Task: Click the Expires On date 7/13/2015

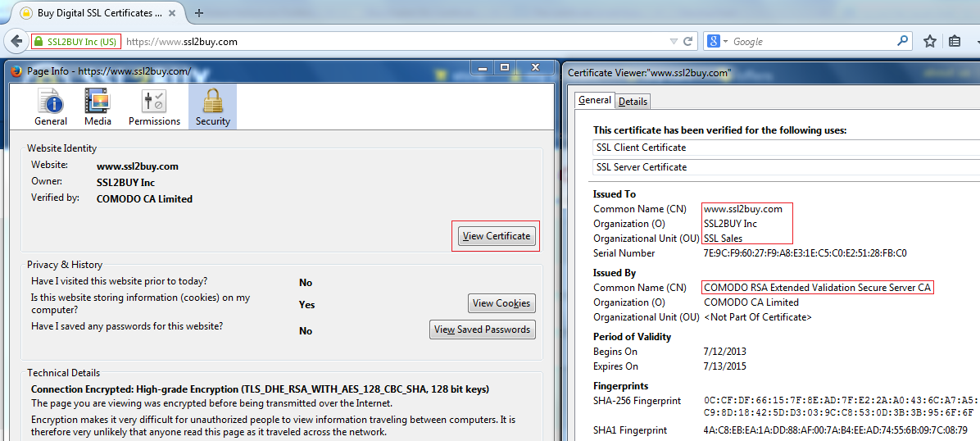Action: (725, 366)
